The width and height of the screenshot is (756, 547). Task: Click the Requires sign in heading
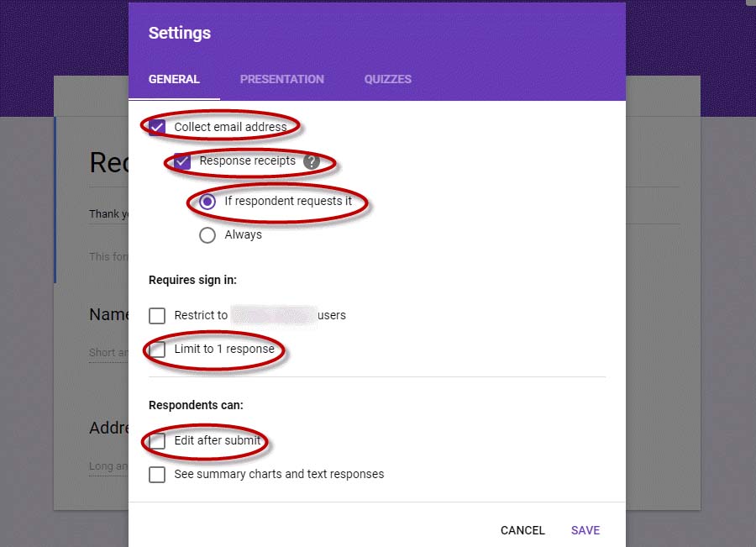[x=192, y=280]
